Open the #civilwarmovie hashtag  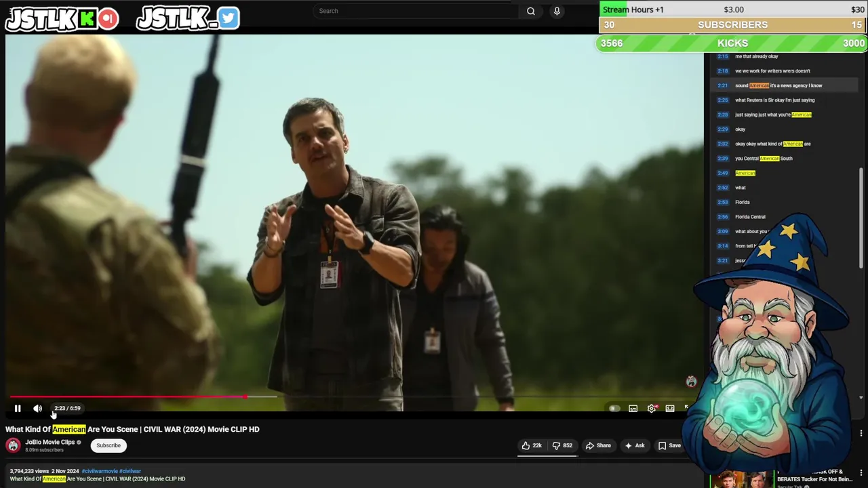tap(100, 471)
